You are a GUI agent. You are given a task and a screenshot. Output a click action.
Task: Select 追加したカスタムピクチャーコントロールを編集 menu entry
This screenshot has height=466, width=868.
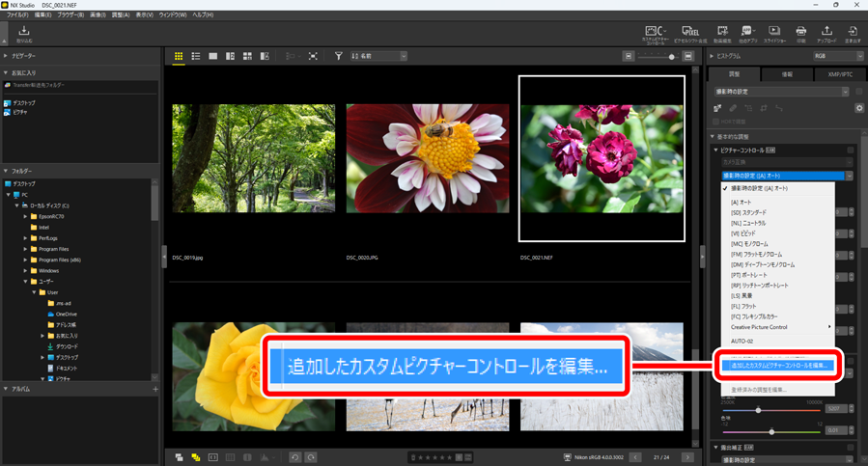point(778,365)
